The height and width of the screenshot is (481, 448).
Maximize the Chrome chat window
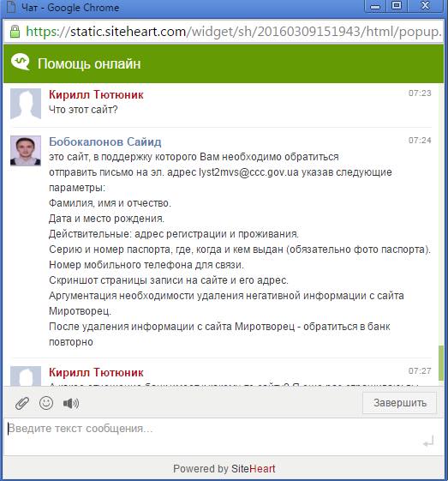pyautogui.click(x=397, y=5)
